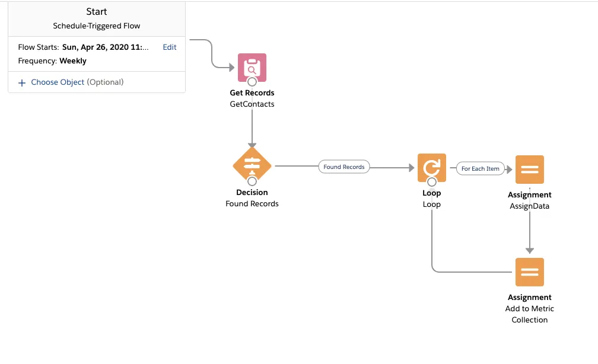Click the connector node below Get Records
Viewport: 598px width, 364px height.
coord(252,82)
